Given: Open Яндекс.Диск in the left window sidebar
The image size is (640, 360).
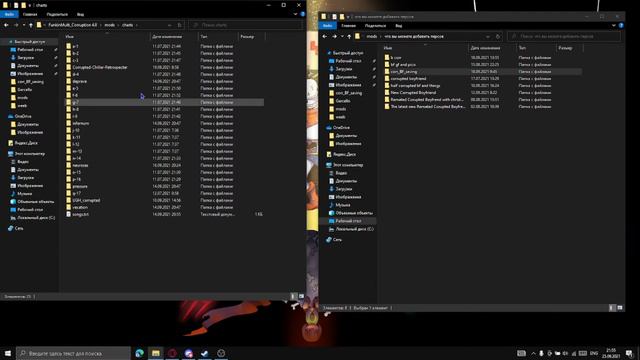Looking at the screenshot, I should click(x=26, y=143).
